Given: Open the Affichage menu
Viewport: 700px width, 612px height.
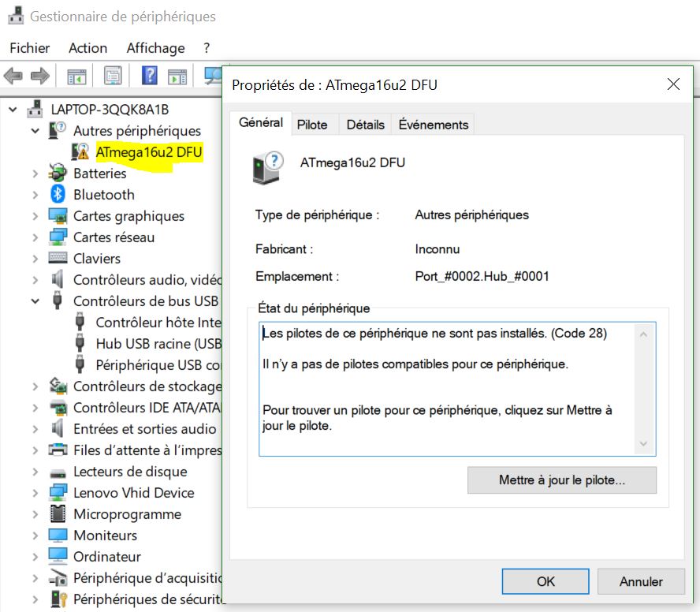Looking at the screenshot, I should click(155, 48).
